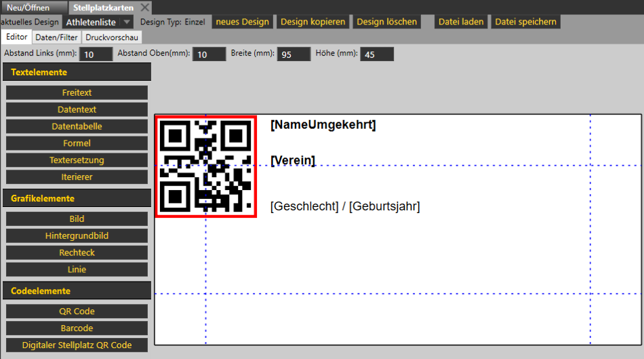Click the Grafikelemente section header
The height and width of the screenshot is (359, 644).
pyautogui.click(x=77, y=198)
